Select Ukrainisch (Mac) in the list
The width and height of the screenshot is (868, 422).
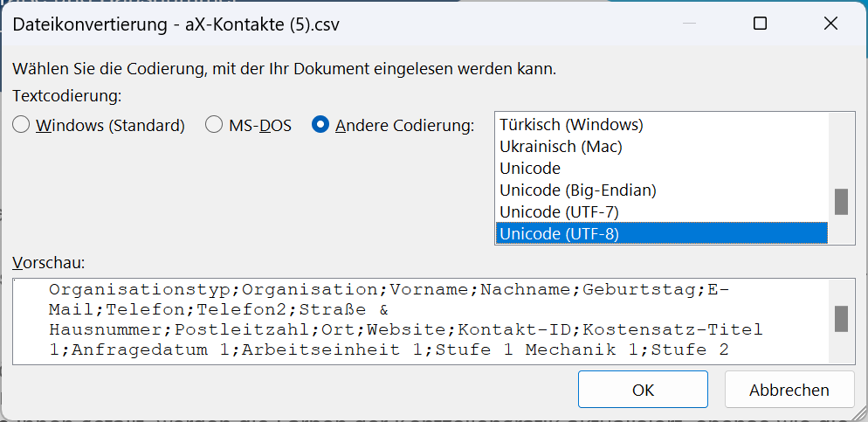(662, 147)
